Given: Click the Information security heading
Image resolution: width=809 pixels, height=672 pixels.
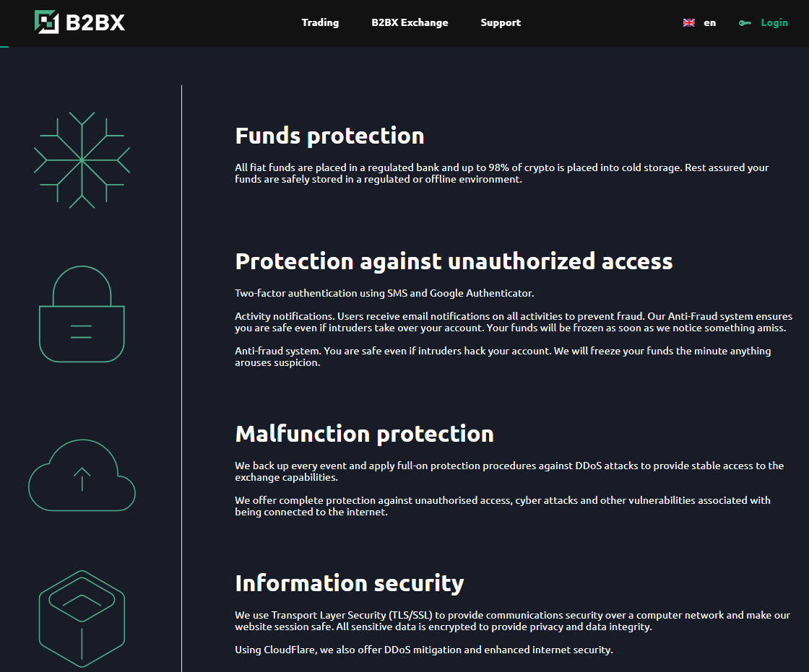Looking at the screenshot, I should (x=350, y=582).
